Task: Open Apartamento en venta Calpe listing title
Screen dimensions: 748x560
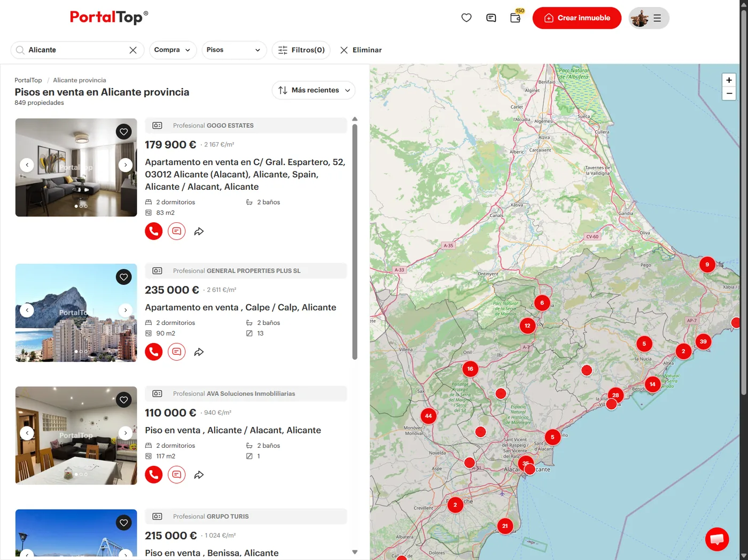Action: pos(240,307)
